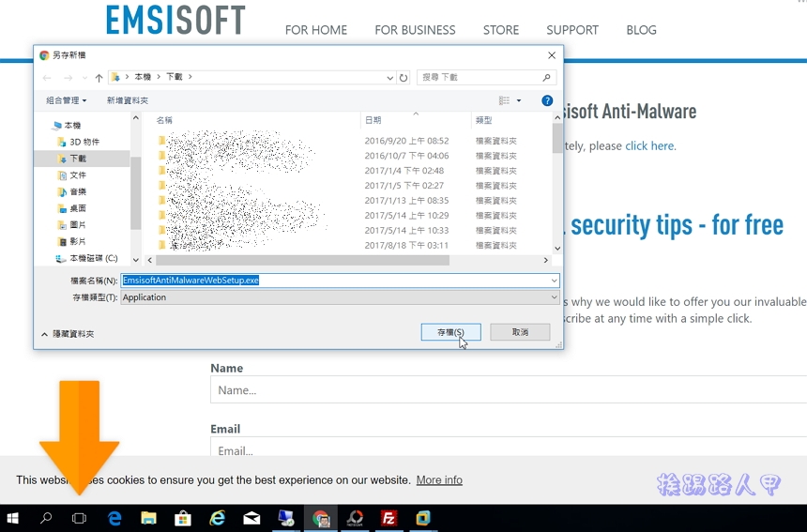
Task: Select 下載 in the navigation tree
Action: point(72,159)
